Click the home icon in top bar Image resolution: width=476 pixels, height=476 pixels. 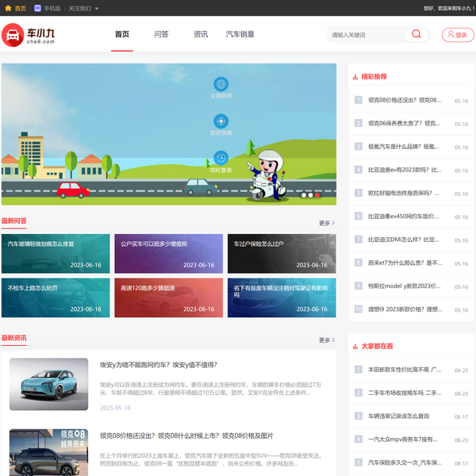click(8, 8)
